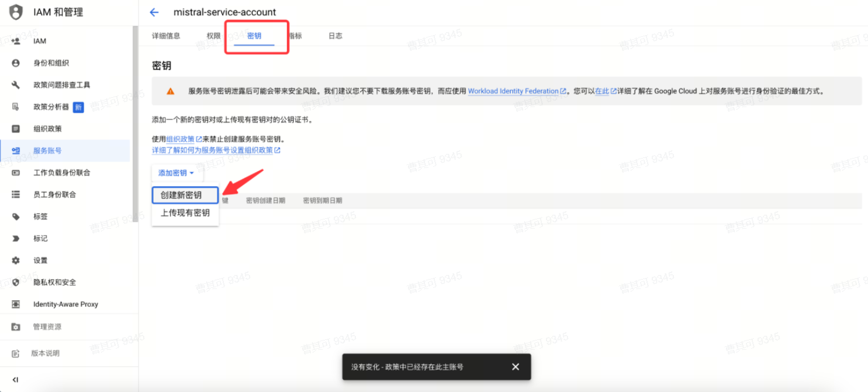
Task: Open 服务账号 in the left sidebar
Action: click(47, 150)
